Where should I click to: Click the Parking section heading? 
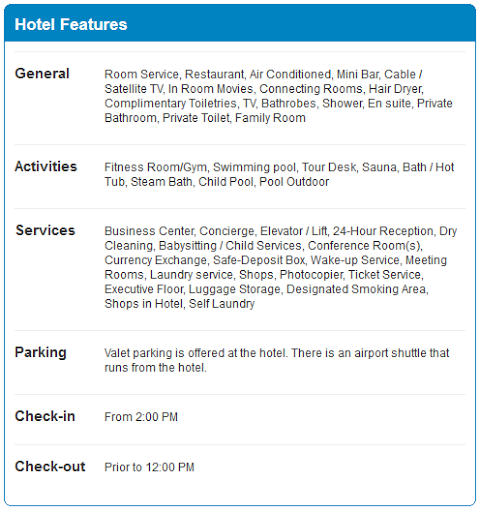(x=41, y=353)
